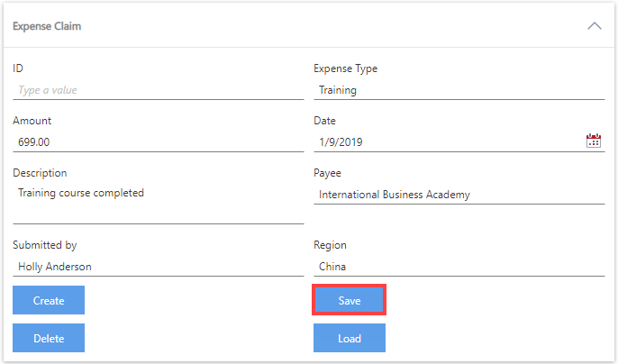618x364 pixels.
Task: Click the Amount field showing 699.00
Action: click(x=158, y=141)
